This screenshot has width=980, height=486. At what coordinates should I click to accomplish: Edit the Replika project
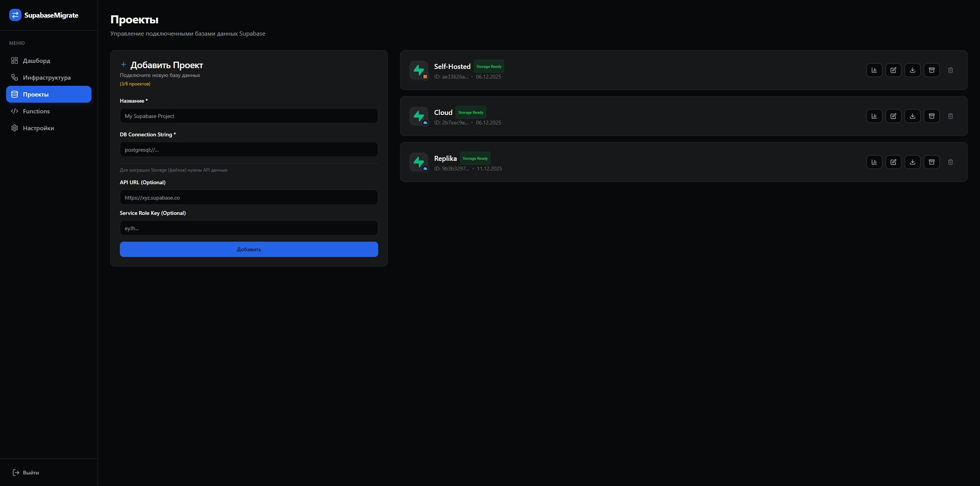(x=893, y=162)
